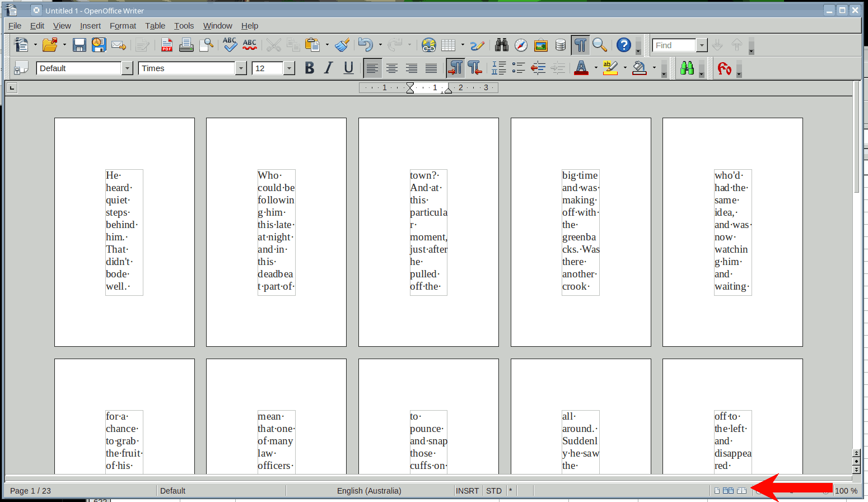Apply the Highlighting color swatch
Screen dimensions: 868x502
click(610, 68)
